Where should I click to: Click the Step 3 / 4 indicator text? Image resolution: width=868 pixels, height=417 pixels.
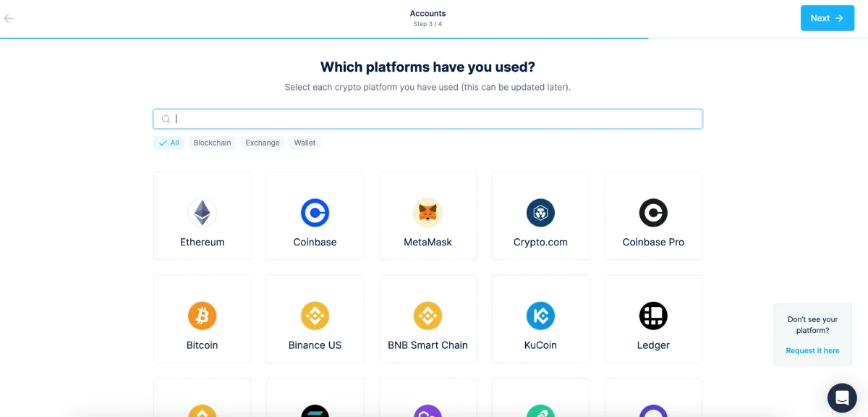coord(427,24)
